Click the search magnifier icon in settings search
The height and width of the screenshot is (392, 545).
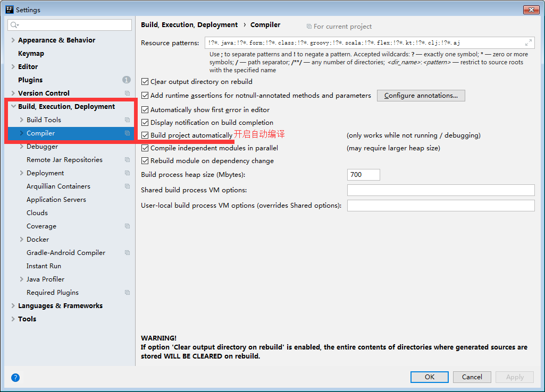[14, 25]
